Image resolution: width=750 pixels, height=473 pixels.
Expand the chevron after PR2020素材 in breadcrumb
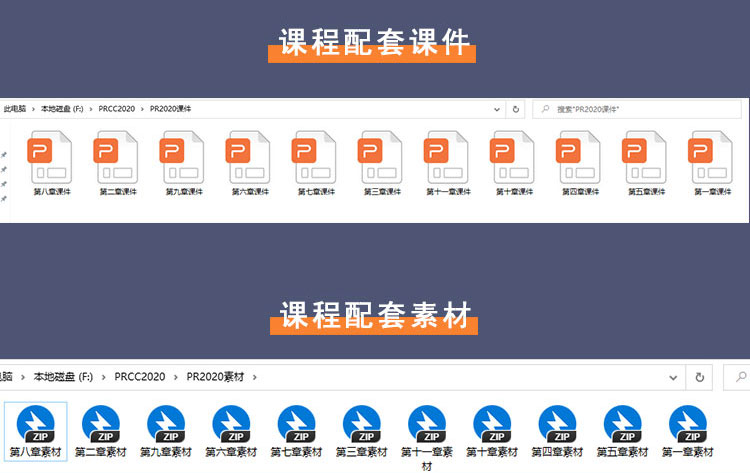255,377
